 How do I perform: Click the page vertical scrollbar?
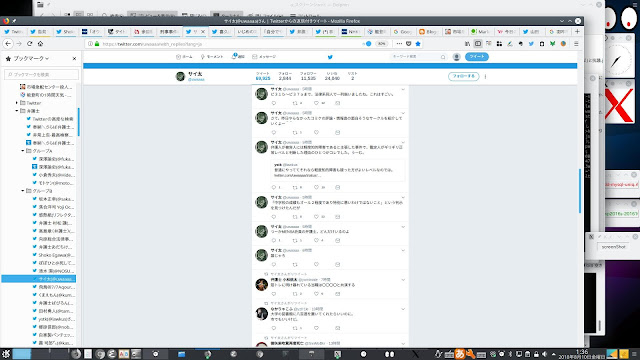click(x=580, y=191)
